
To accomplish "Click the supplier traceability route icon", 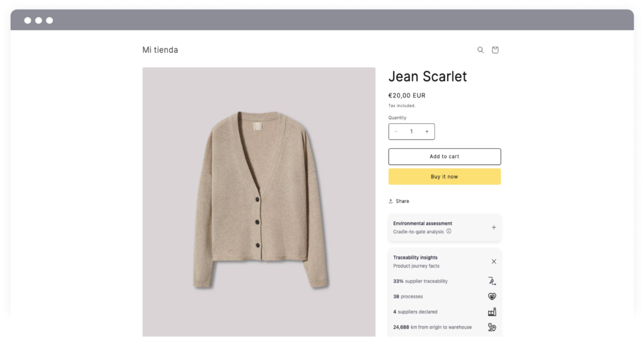I will [x=492, y=281].
